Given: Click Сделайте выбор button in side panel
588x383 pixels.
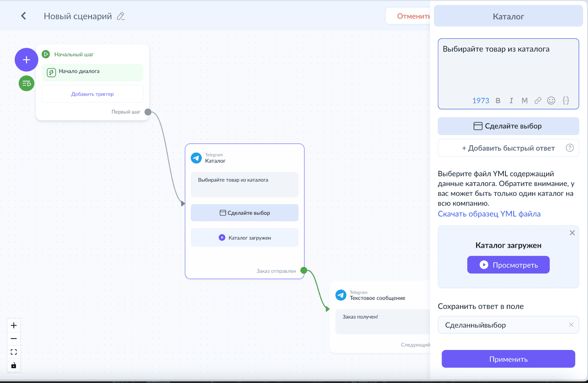Looking at the screenshot, I should 508,126.
